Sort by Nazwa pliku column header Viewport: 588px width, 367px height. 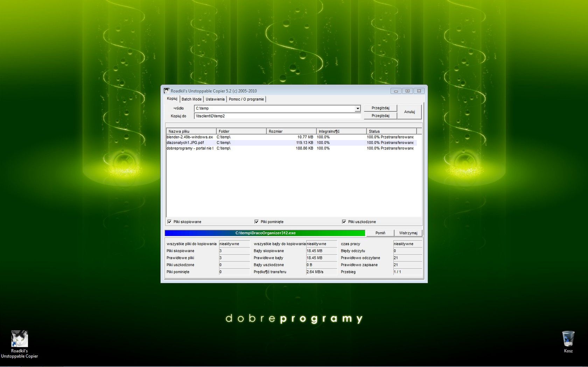click(x=191, y=131)
